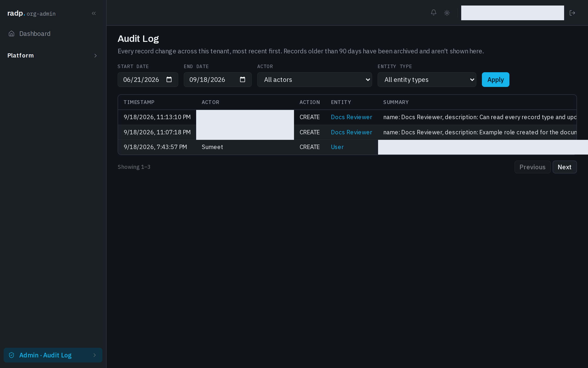Screen dimensions: 588x368
Task: Toggle light theme with the sun icon
Action: click(447, 13)
